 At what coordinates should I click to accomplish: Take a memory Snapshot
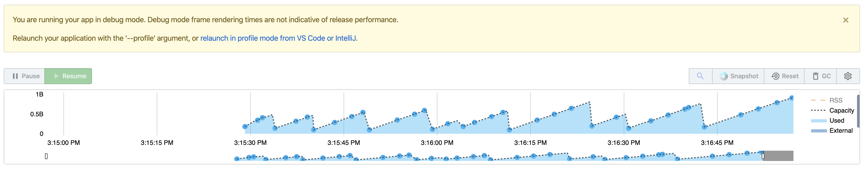pyautogui.click(x=738, y=76)
